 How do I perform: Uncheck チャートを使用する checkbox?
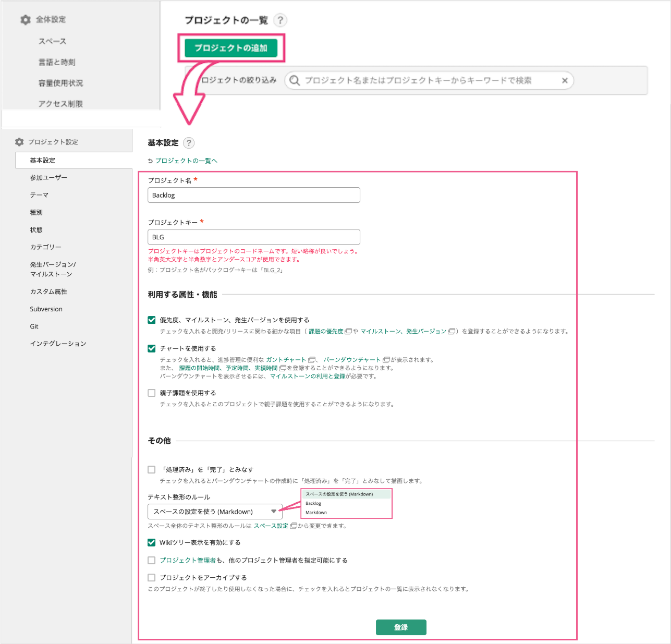point(152,348)
